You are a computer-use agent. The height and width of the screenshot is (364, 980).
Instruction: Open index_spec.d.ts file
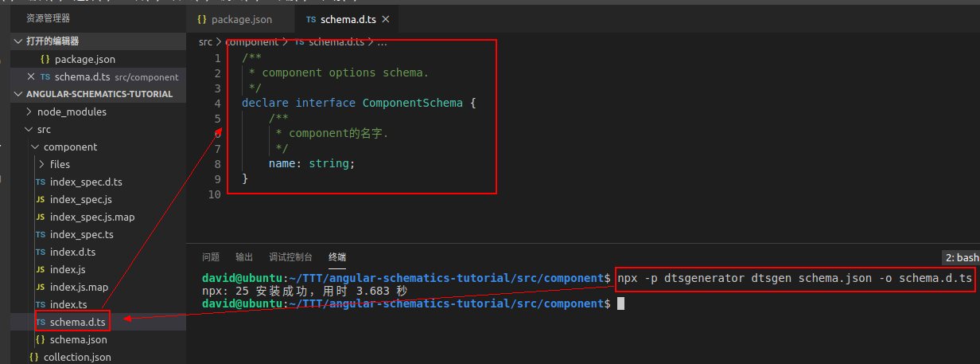86,182
